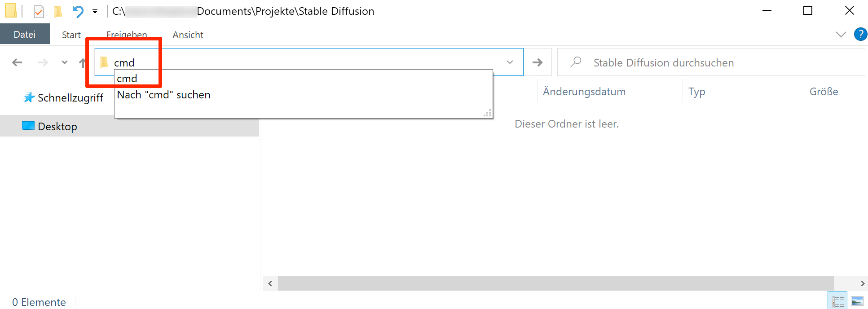The image size is (868, 309).
Task: Expand the ribbon with the chevron
Action: point(841,35)
